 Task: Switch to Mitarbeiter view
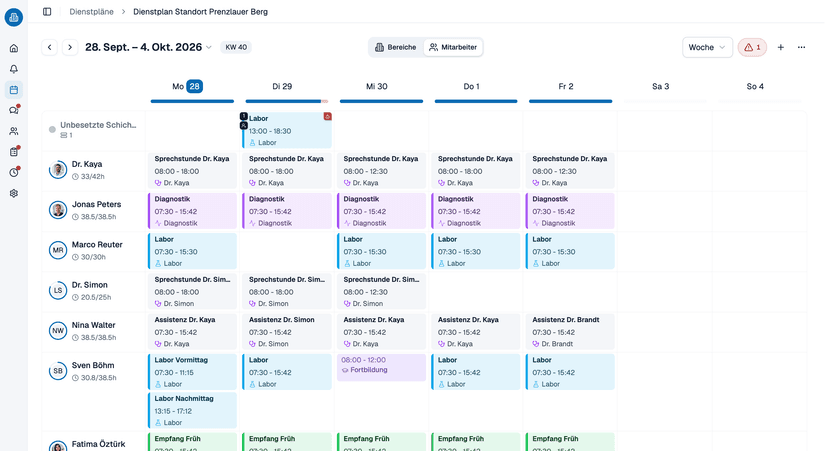coord(453,47)
